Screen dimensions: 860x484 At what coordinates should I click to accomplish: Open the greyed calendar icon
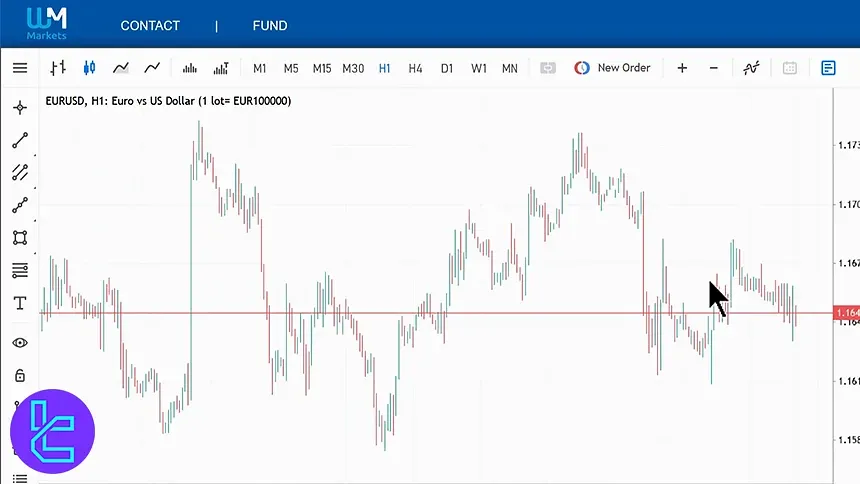tap(790, 68)
